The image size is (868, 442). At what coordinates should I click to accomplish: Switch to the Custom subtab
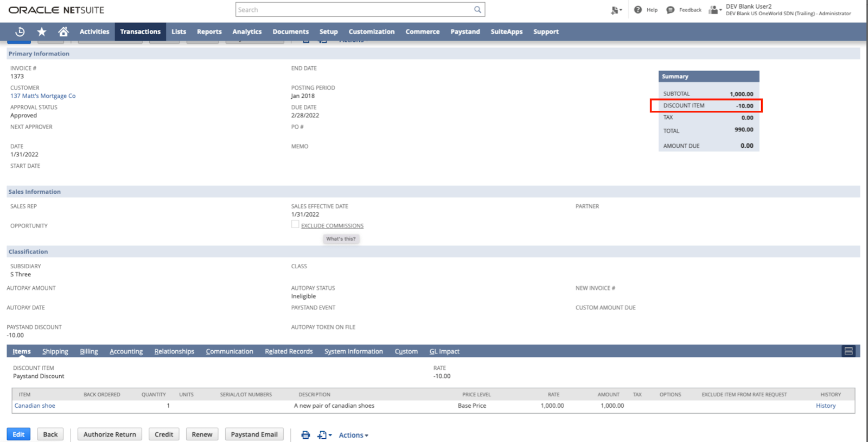[x=406, y=351]
